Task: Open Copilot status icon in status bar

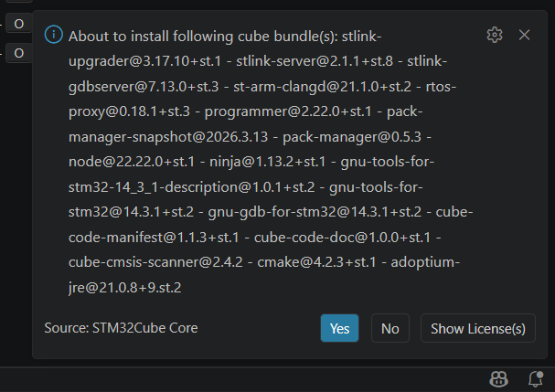Action: pyautogui.click(x=498, y=379)
